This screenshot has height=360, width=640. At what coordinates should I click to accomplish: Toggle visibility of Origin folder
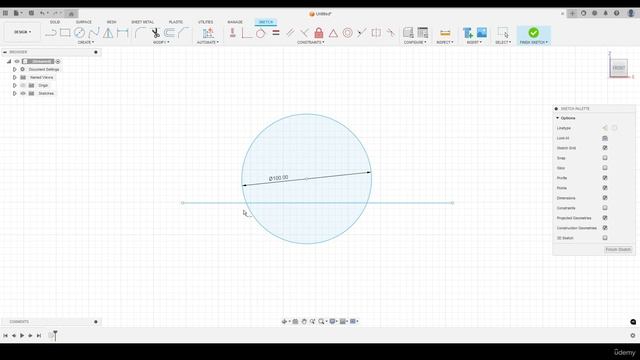23,85
